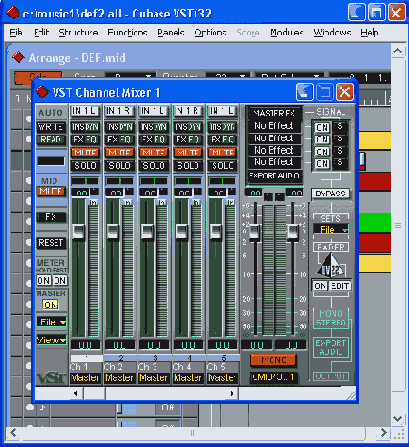Screen dimensions: 409x447
Task: Click the READ automation button
Action: point(51,139)
